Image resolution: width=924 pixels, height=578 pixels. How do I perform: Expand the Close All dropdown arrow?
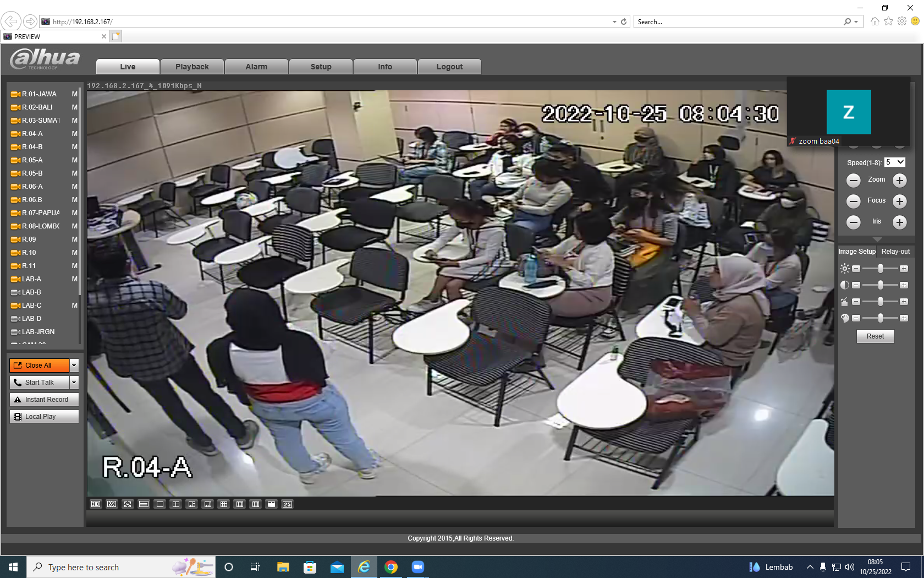pos(74,366)
